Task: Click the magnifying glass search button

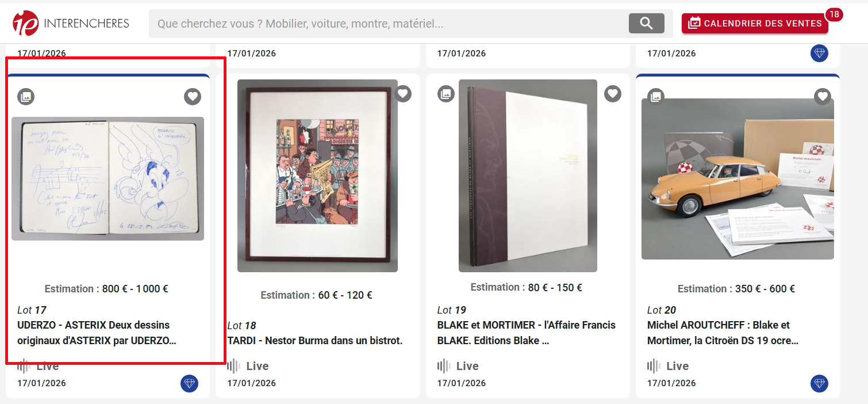Action: 647,23
